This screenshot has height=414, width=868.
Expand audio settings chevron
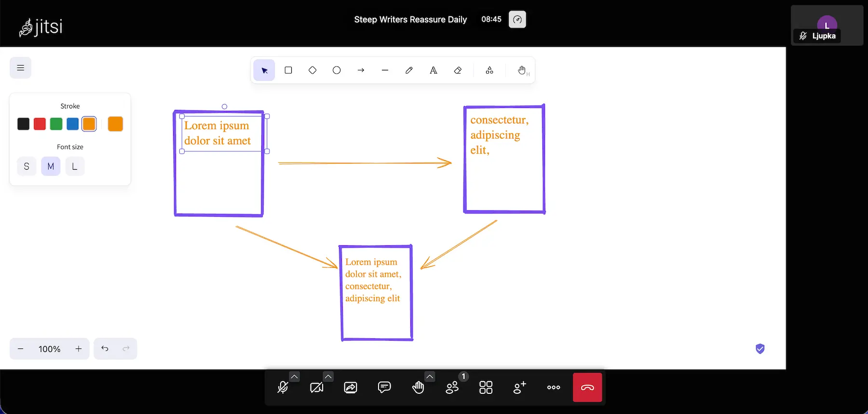[294, 376]
